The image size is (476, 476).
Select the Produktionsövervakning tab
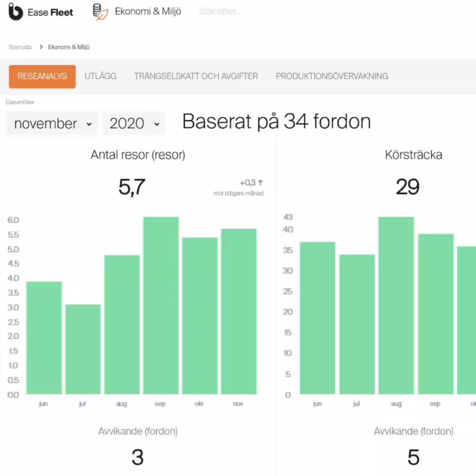click(332, 76)
